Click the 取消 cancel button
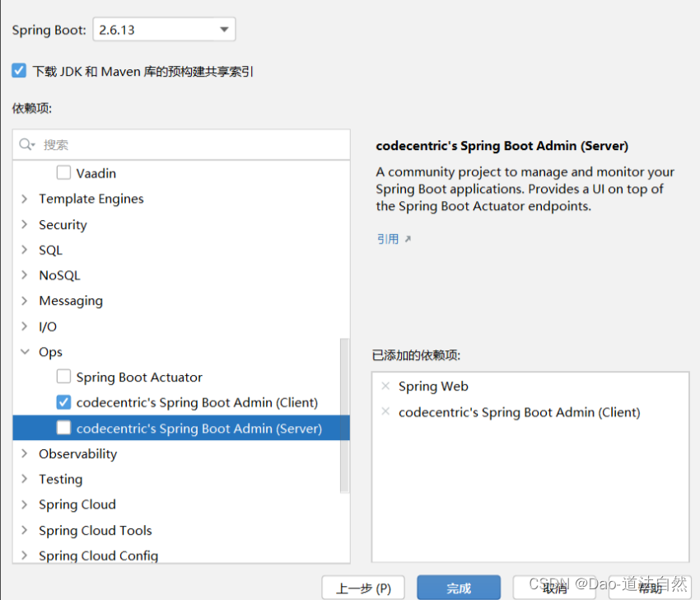Screen dimensions: 700x600 [x=554, y=588]
